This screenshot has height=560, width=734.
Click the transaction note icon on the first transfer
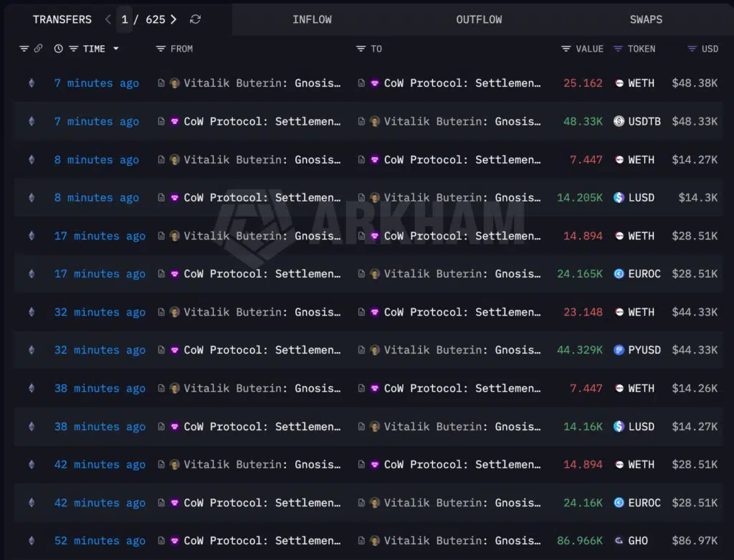[x=162, y=83]
